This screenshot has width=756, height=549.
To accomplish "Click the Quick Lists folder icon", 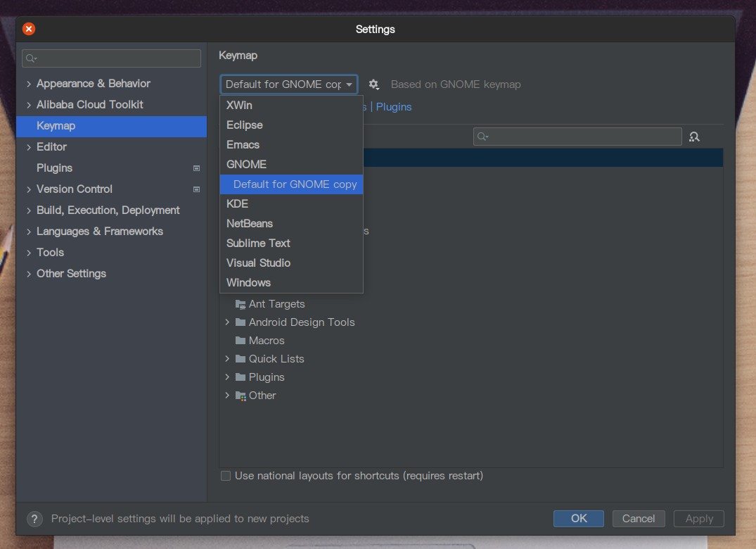I will [240, 359].
